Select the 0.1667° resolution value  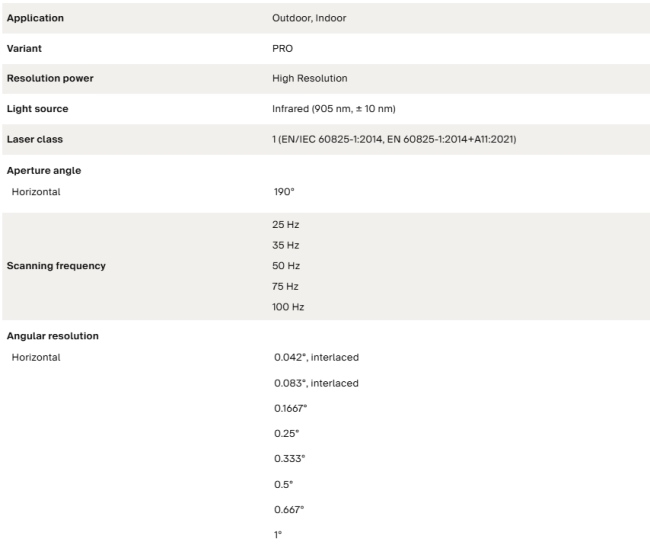291,409
